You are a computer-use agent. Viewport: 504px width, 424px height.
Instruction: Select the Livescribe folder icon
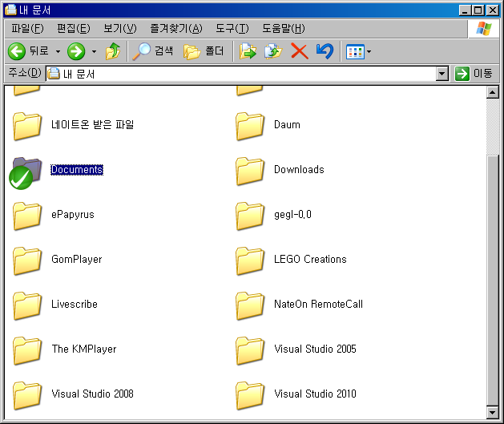pyautogui.click(x=27, y=305)
